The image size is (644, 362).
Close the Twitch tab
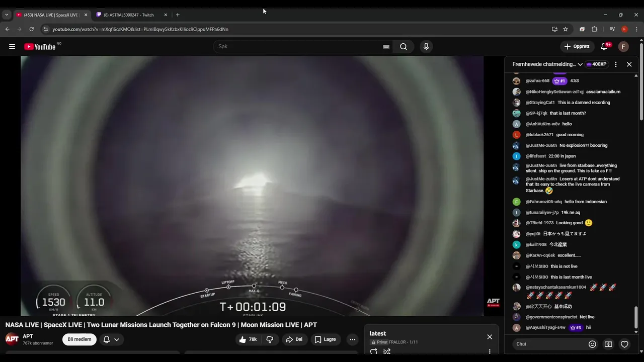pyautogui.click(x=166, y=15)
